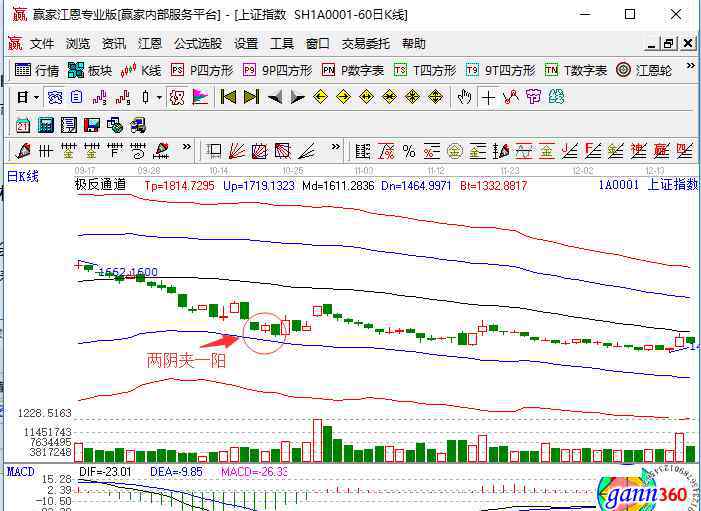The image size is (701, 511).
Task: Open the T数字表 tool
Action: [576, 70]
